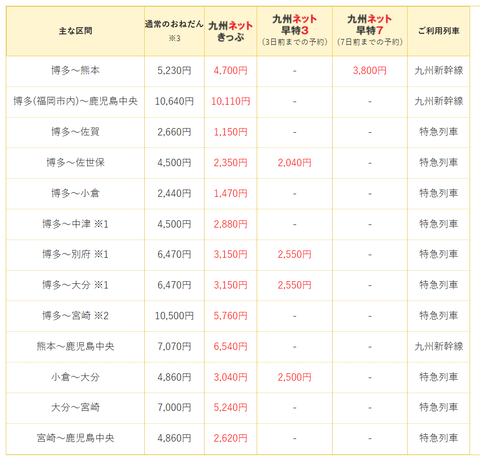Image resolution: width=480 pixels, height=465 pixels.
Task: Click the 九州ネット早特7 column header
Action: tap(370, 31)
